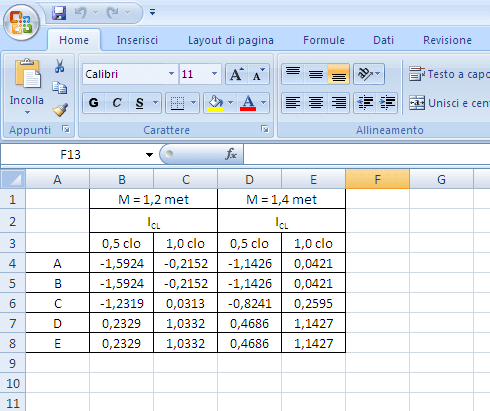Select all cells with corner button
Screen dimensions: 490x411
[x=13, y=179]
